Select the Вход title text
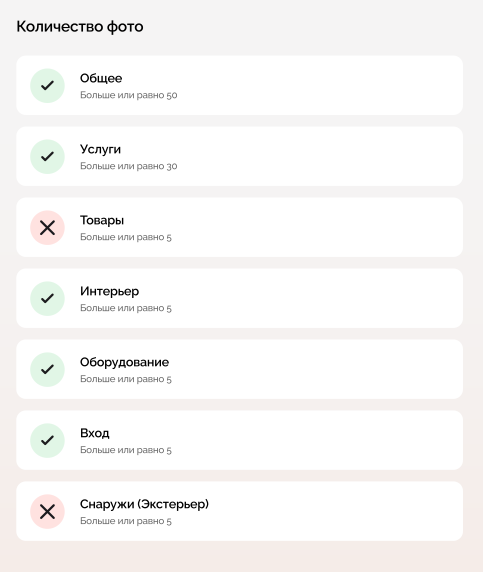This screenshot has width=483, height=572. 94,433
